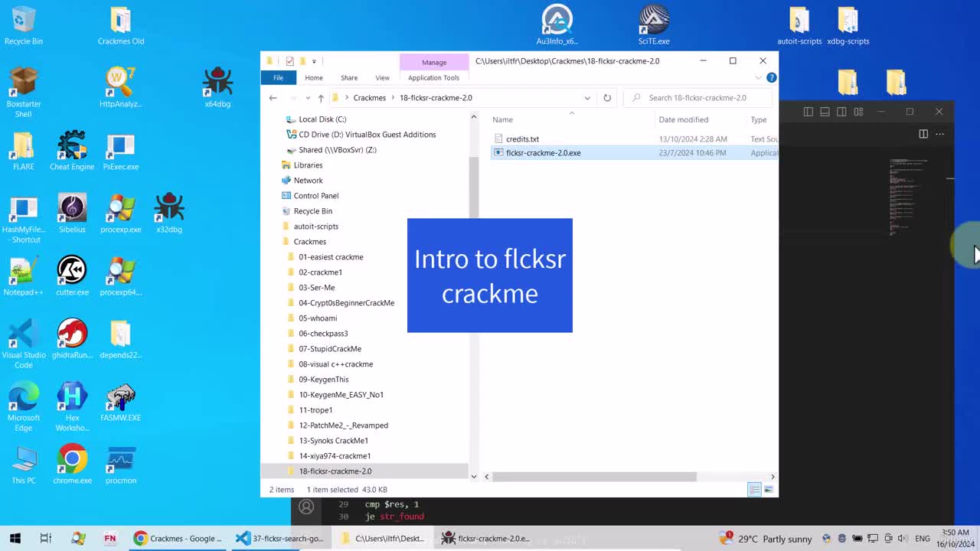Screen dimensions: 980x551
Task: Open the Crackmes Chrome window in the taskbar
Action: pos(178,539)
